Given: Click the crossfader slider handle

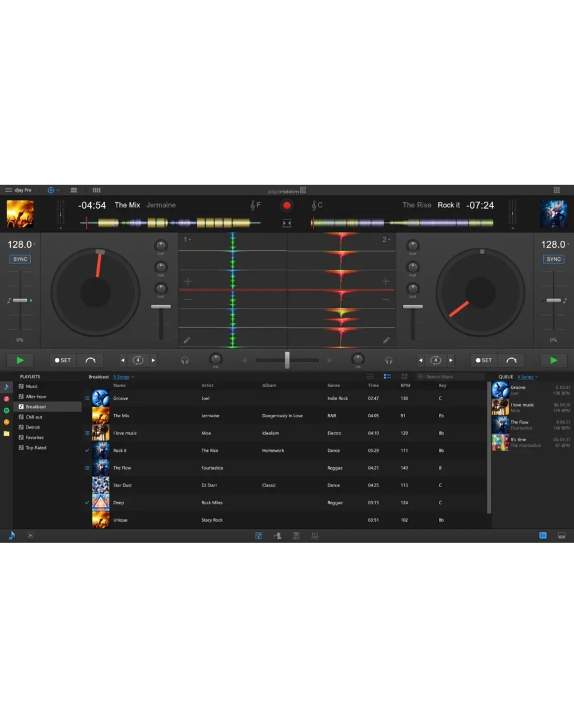Looking at the screenshot, I should [x=287, y=360].
